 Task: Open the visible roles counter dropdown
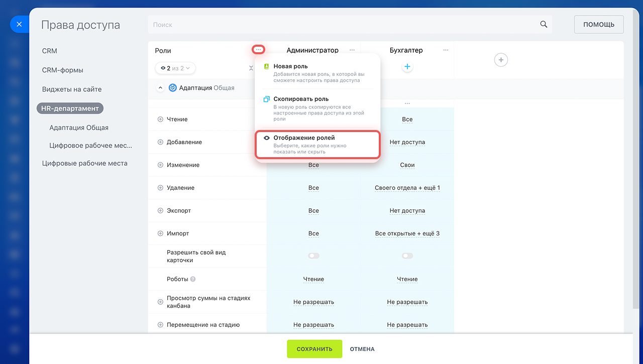point(175,68)
